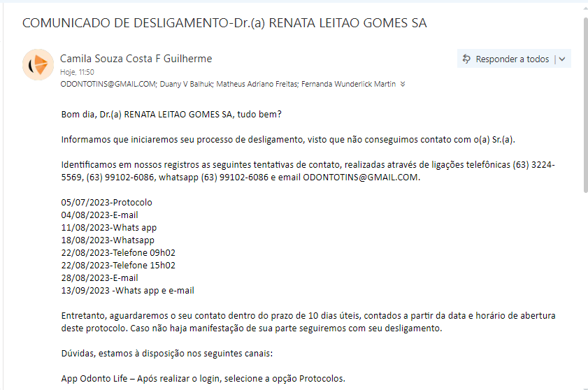The height and width of the screenshot is (390, 588).
Task: Open the reply options dropdown arrow
Action: [562, 59]
